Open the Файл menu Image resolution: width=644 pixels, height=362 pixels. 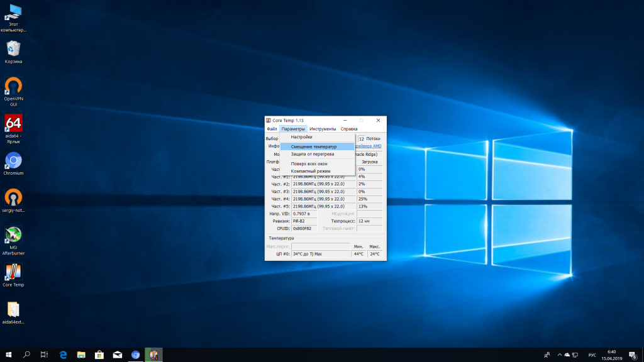272,129
